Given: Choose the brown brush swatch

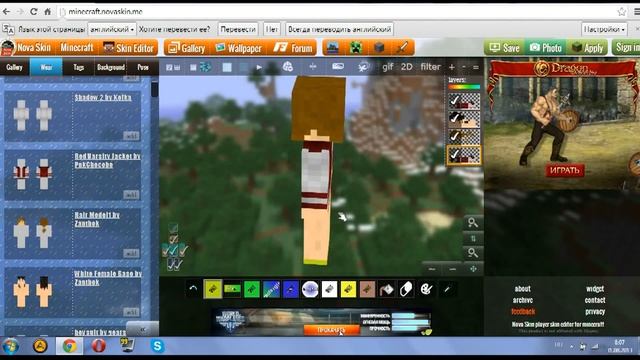Looking at the screenshot, I should coord(367,289).
